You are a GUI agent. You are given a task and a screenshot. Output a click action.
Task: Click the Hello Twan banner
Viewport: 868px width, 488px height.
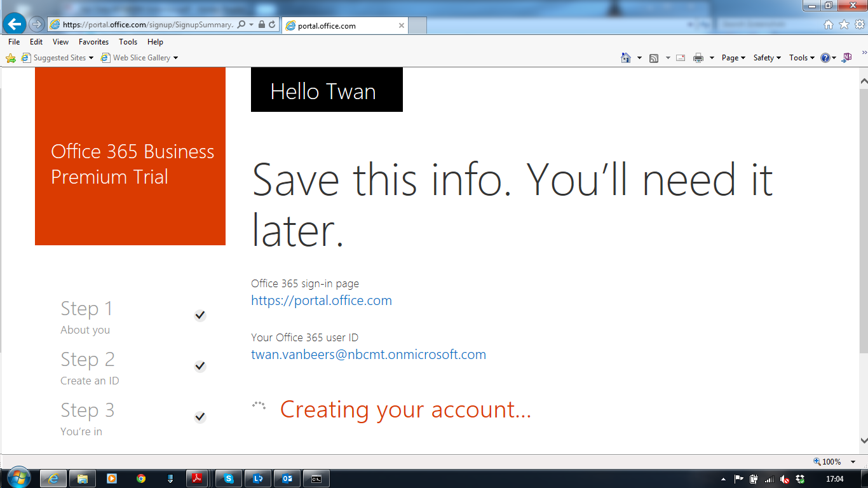[x=327, y=90]
